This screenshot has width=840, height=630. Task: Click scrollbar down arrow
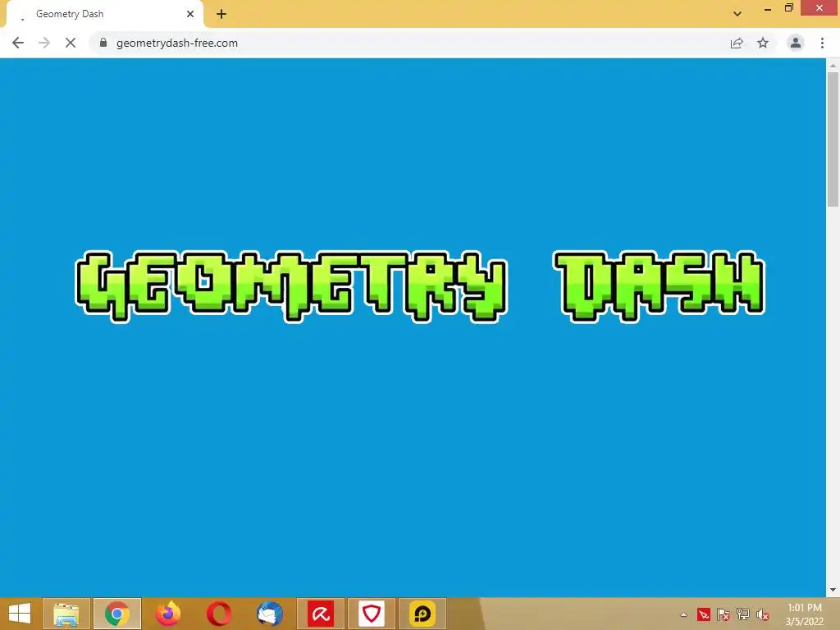click(833, 591)
